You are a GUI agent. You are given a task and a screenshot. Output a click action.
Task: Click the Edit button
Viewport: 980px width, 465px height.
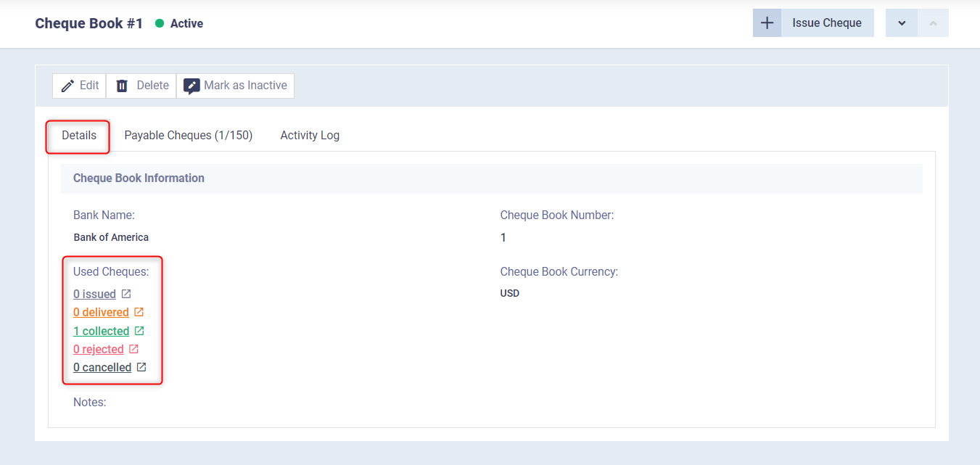click(x=79, y=86)
